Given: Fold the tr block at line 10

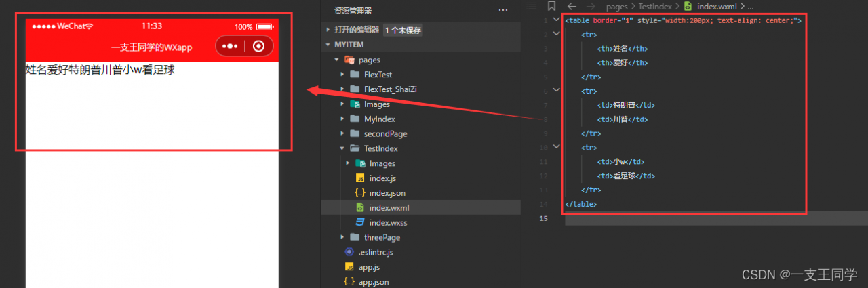Looking at the screenshot, I should pos(557,147).
